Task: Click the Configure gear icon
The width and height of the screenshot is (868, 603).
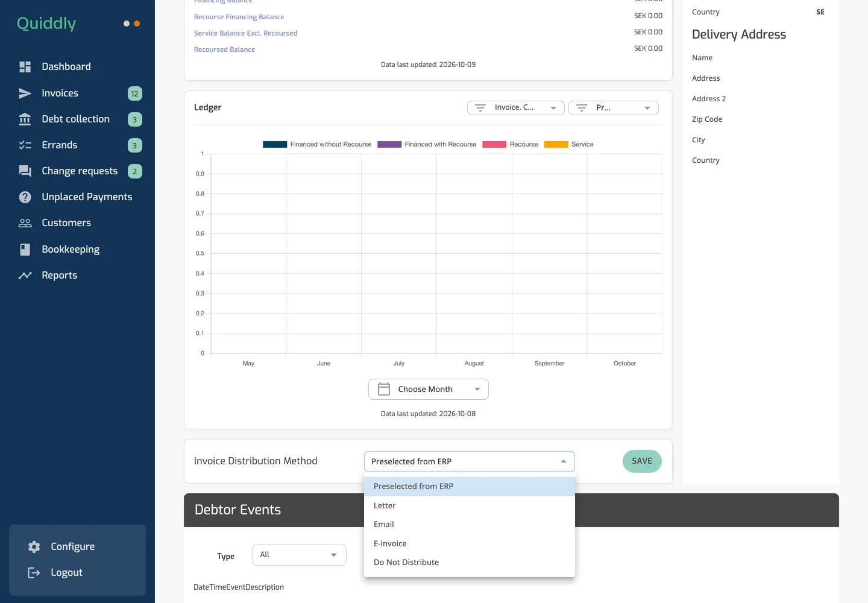Action: pyautogui.click(x=34, y=547)
